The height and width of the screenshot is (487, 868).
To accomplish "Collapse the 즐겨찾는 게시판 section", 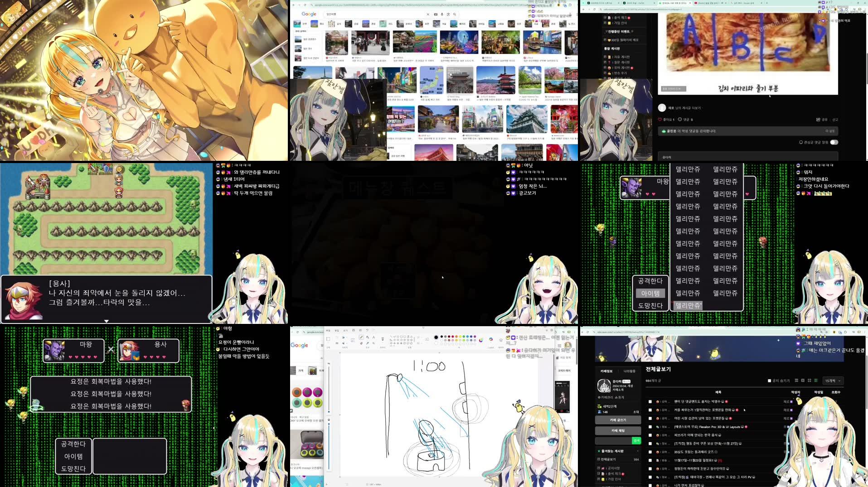I will tap(637, 451).
